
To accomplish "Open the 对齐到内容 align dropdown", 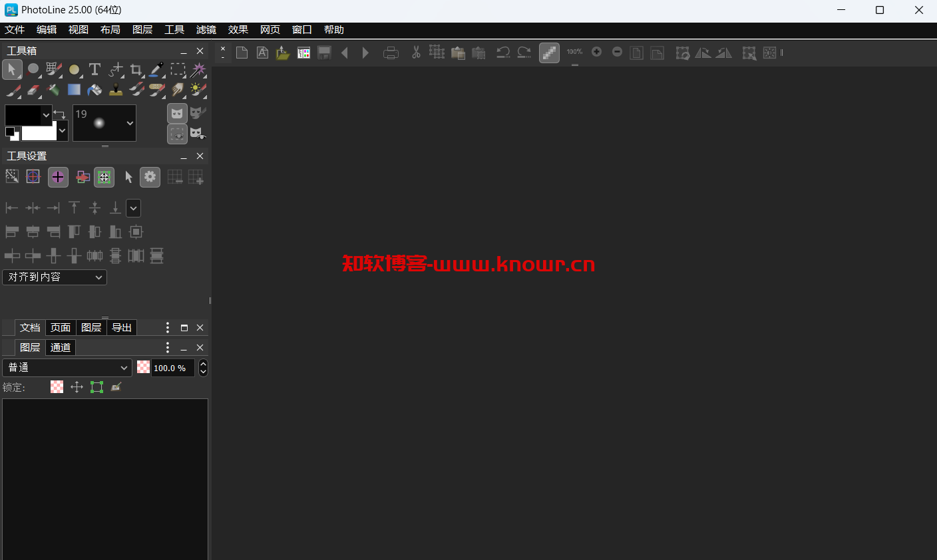I will pos(55,277).
